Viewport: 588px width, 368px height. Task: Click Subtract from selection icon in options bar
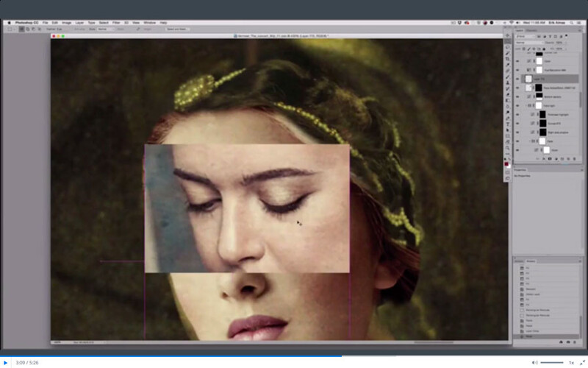(33, 29)
